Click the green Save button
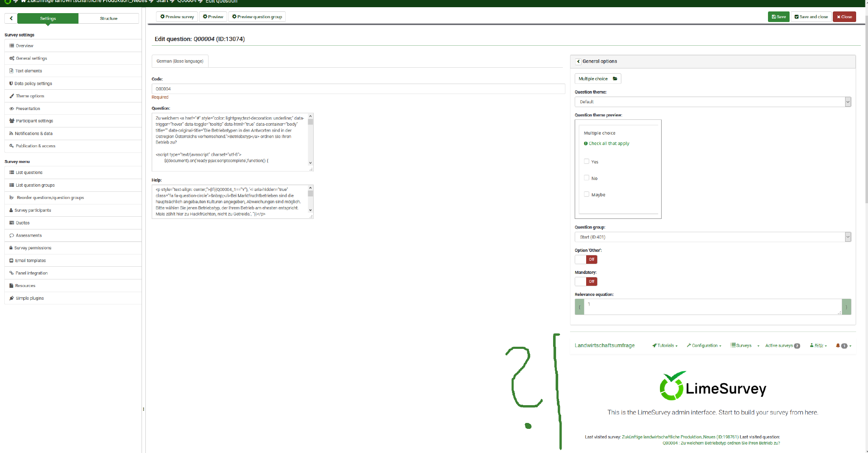The image size is (868, 453). (779, 17)
